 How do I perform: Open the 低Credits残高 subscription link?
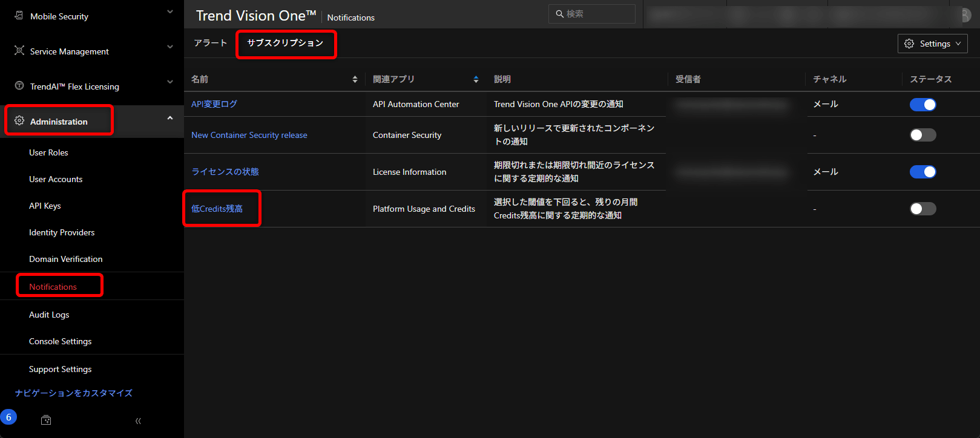[x=217, y=209]
